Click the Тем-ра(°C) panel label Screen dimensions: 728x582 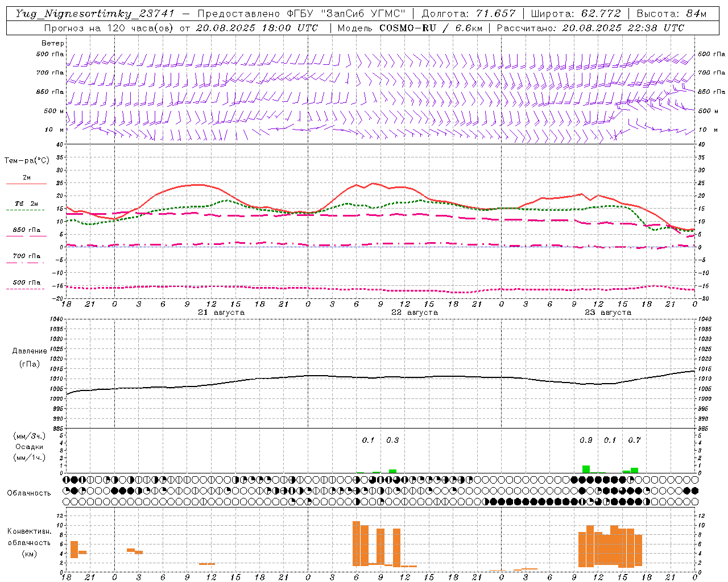tap(27, 160)
